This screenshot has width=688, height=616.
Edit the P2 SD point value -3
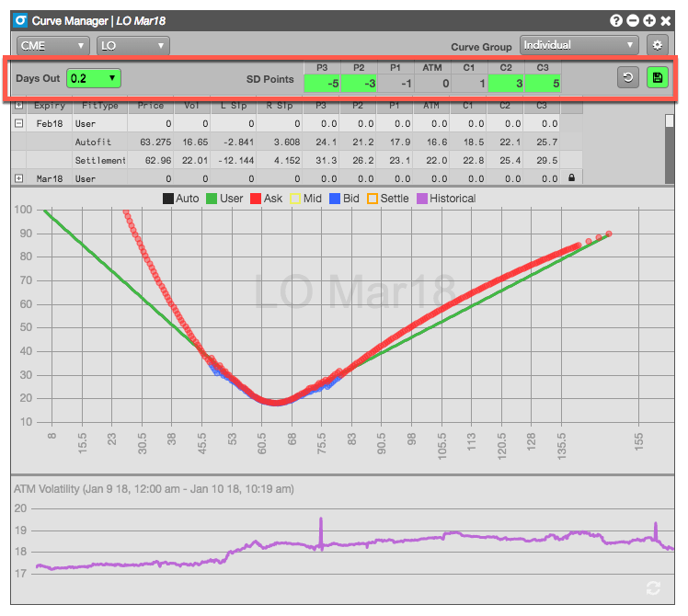pyautogui.click(x=359, y=84)
